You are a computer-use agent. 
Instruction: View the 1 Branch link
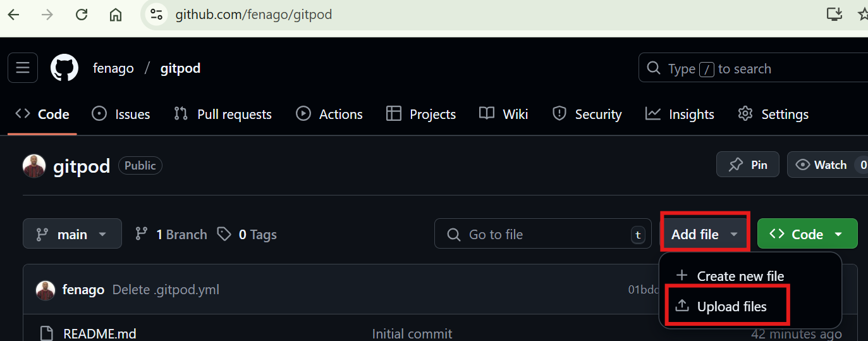point(171,235)
